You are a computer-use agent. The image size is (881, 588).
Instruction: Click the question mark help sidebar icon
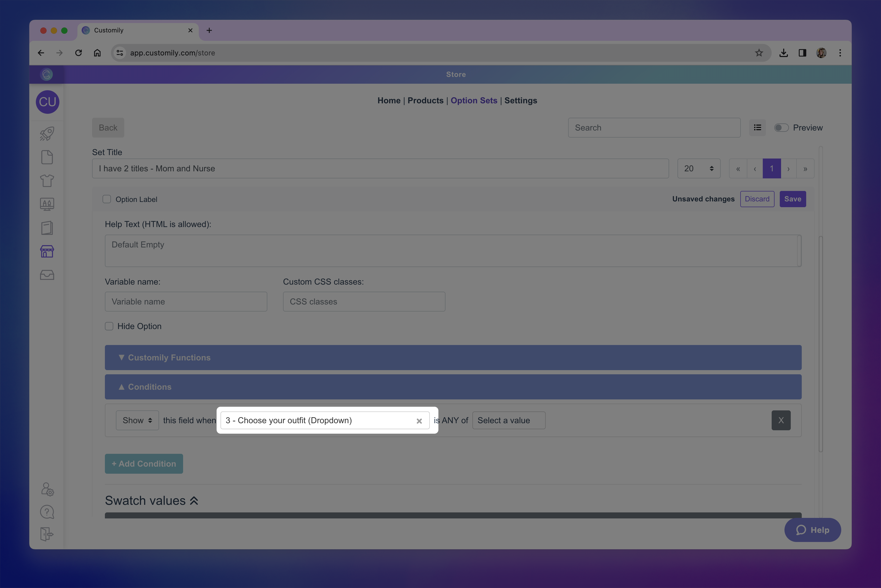[x=47, y=512]
